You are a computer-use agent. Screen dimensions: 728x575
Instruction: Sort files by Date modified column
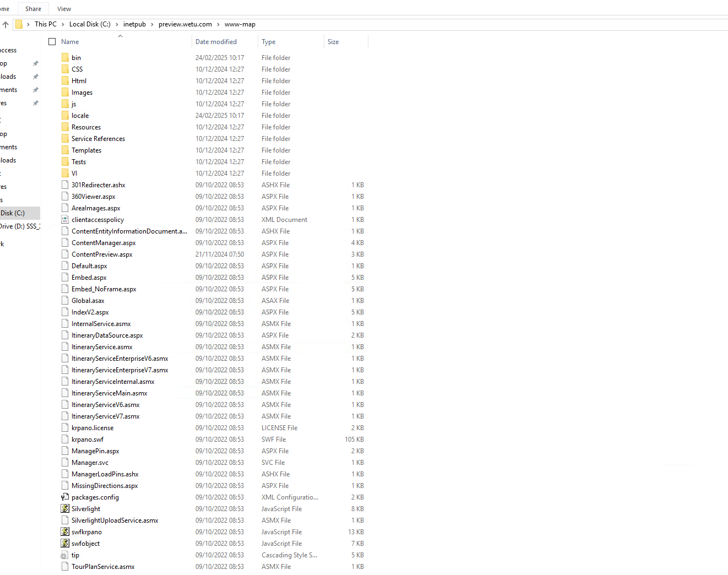pos(216,42)
